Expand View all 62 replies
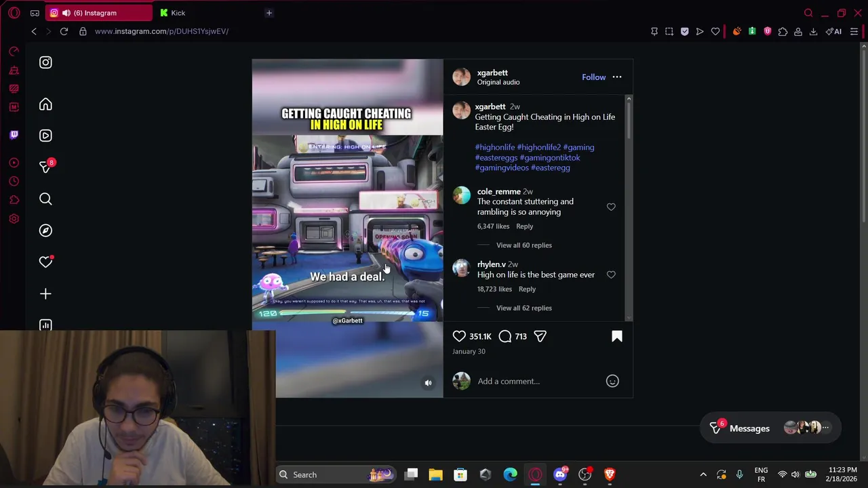Screen dimensions: 868x488 pyautogui.click(x=524, y=308)
